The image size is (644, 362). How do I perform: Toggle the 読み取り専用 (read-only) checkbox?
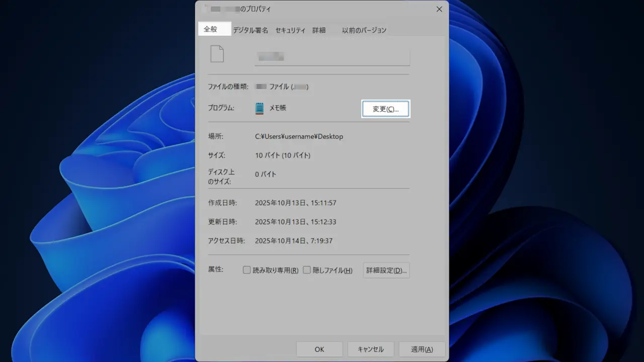click(x=247, y=270)
